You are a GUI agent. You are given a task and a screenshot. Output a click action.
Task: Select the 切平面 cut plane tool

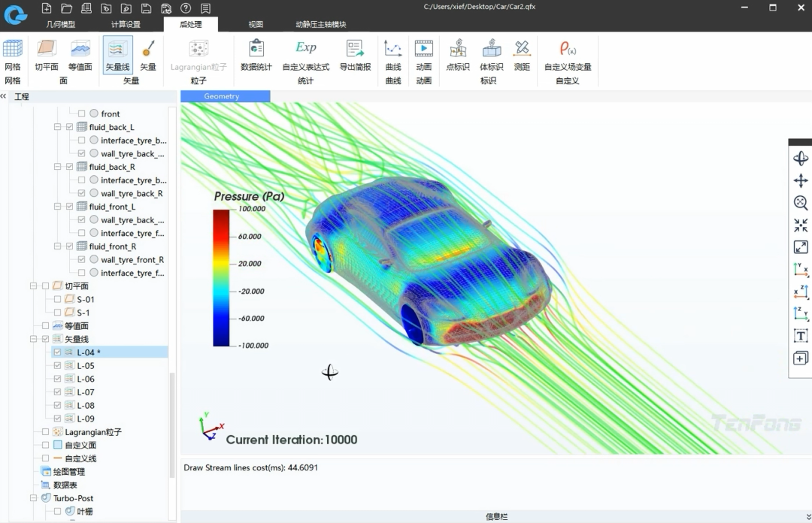[47, 55]
